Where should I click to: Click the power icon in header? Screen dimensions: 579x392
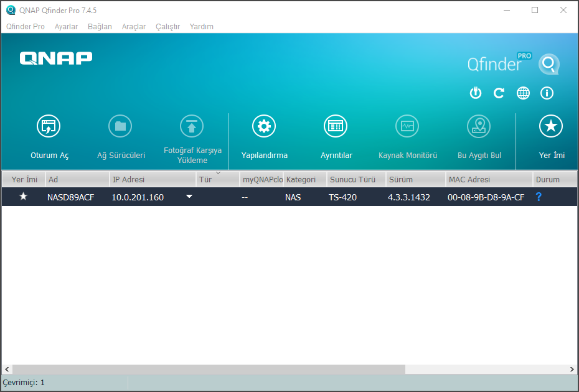pyautogui.click(x=475, y=93)
